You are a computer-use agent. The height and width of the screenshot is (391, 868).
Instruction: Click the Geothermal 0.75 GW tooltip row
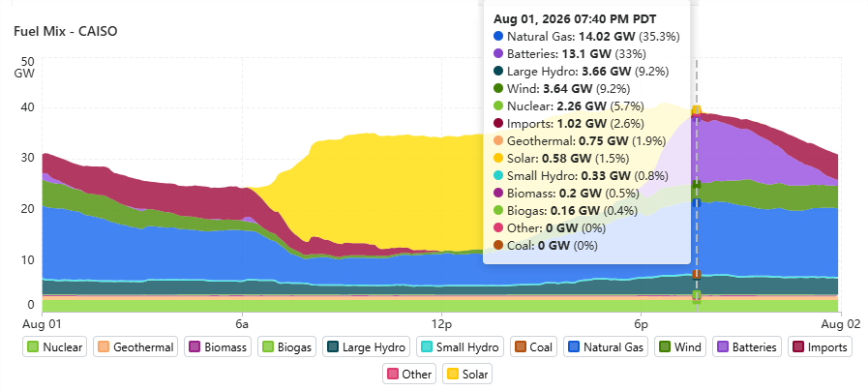coord(579,140)
